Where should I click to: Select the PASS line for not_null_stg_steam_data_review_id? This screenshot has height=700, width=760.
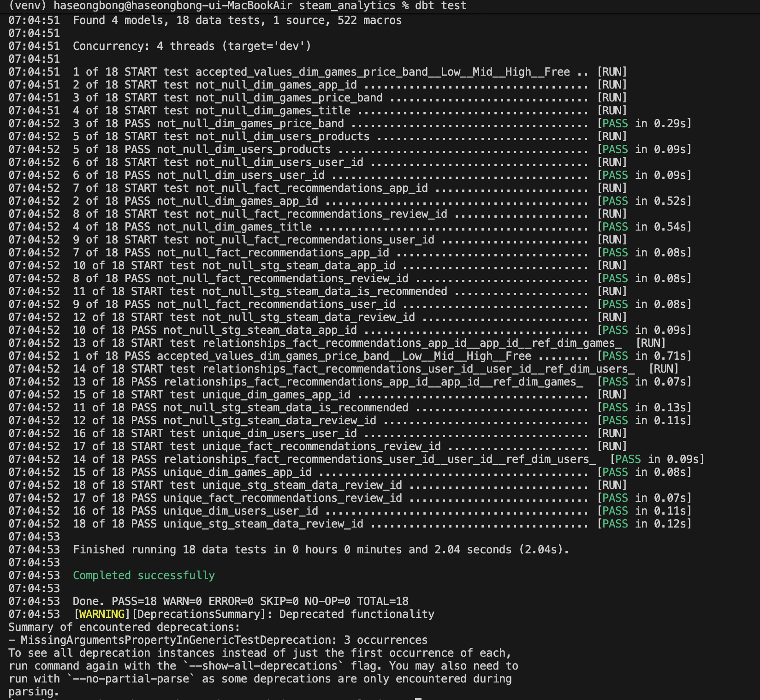(350, 421)
